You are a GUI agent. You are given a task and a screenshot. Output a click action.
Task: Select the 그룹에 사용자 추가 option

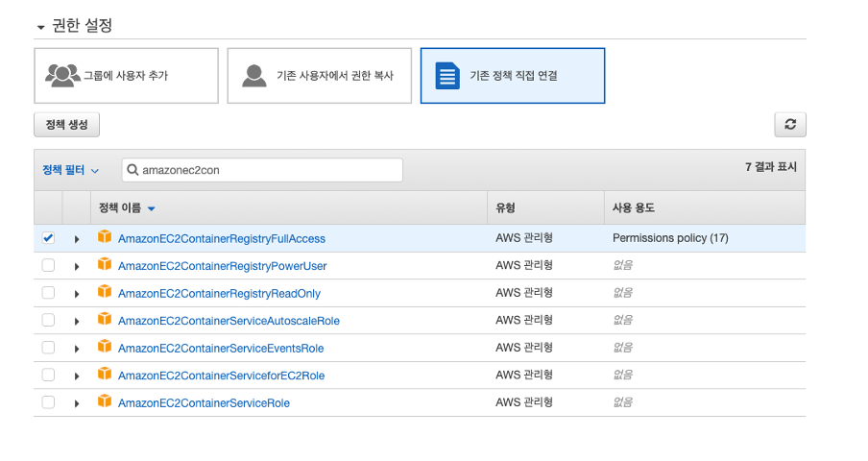126,76
